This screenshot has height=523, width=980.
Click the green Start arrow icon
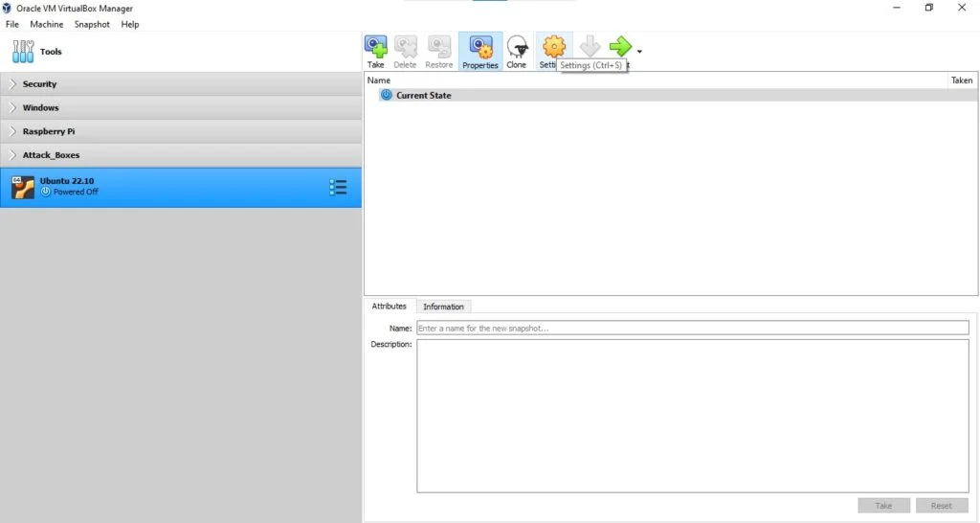pyautogui.click(x=620, y=46)
